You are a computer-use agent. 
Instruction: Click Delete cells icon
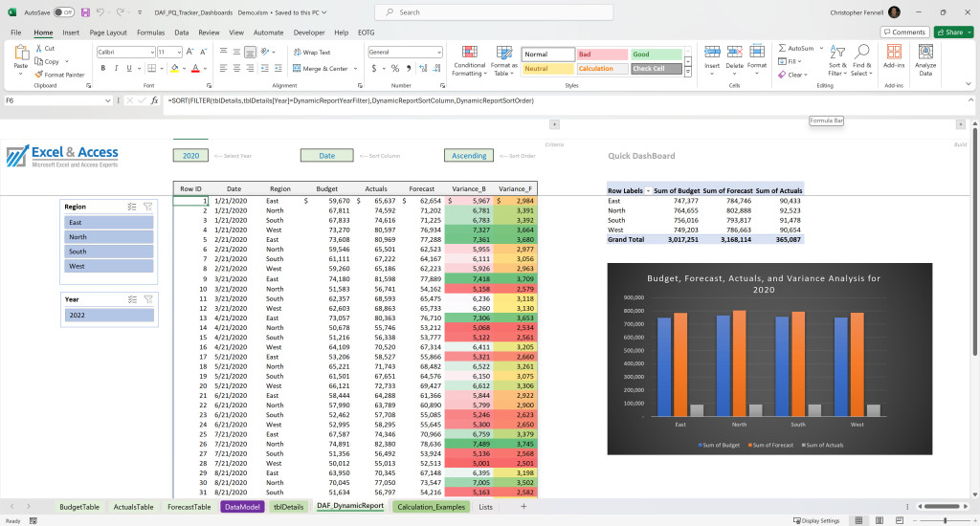[734, 53]
